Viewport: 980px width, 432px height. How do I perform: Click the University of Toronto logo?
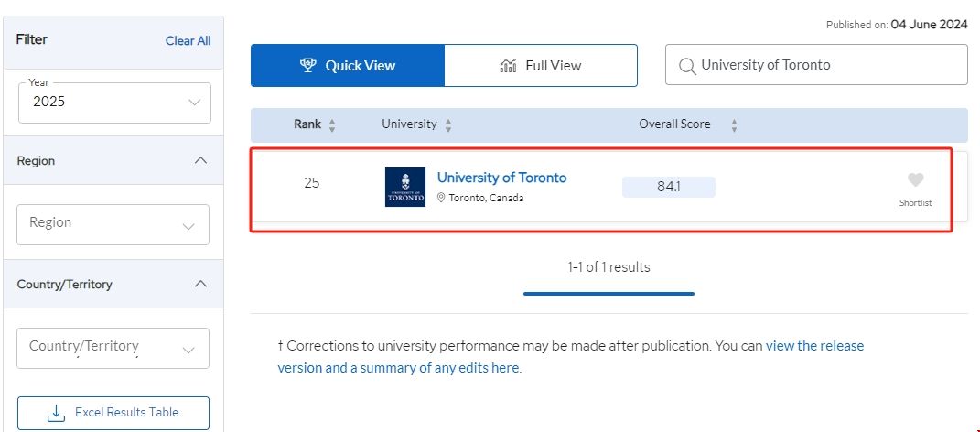pyautogui.click(x=405, y=187)
